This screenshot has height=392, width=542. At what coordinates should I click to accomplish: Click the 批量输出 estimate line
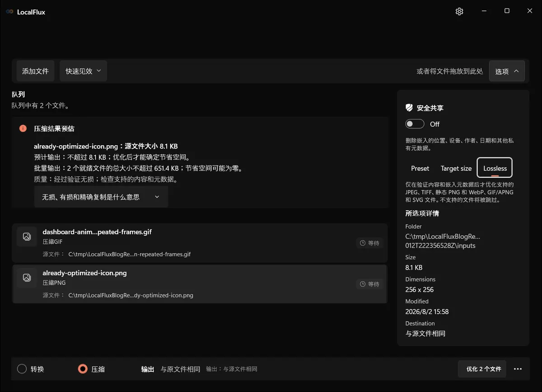[x=139, y=168]
